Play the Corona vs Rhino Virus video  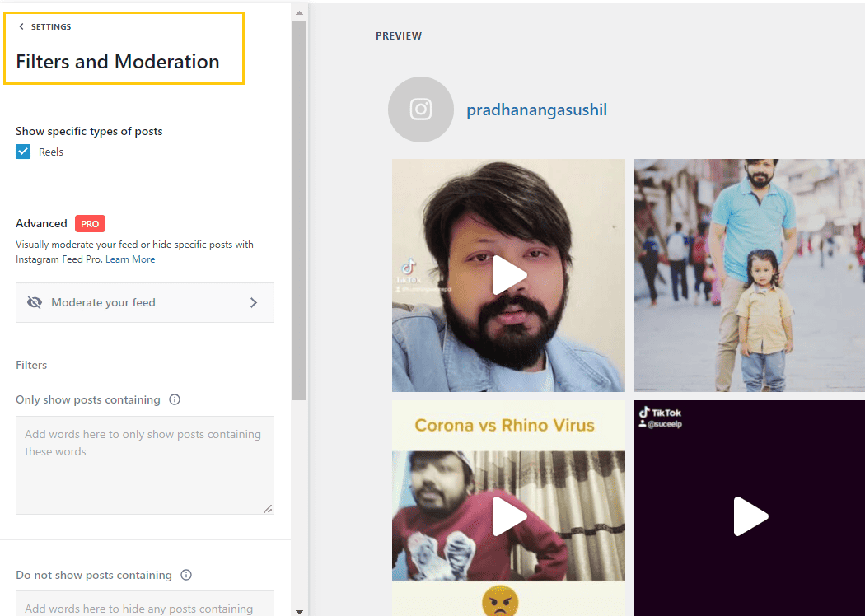[508, 516]
